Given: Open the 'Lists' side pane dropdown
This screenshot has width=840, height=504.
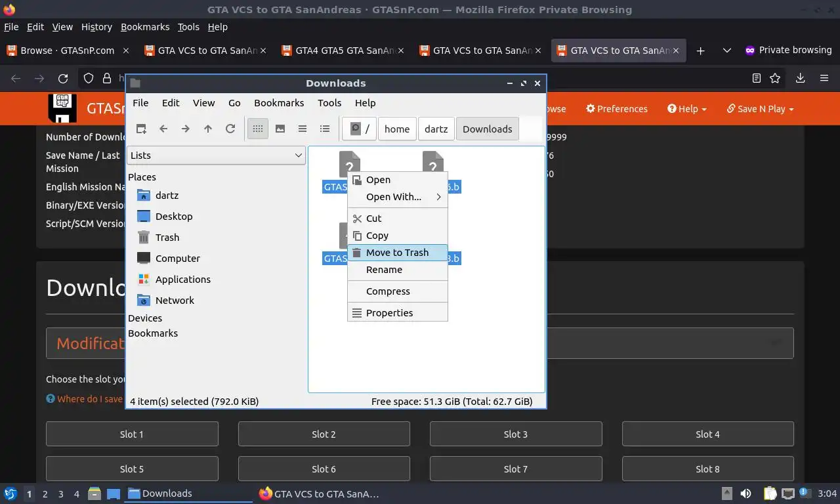Looking at the screenshot, I should point(216,156).
